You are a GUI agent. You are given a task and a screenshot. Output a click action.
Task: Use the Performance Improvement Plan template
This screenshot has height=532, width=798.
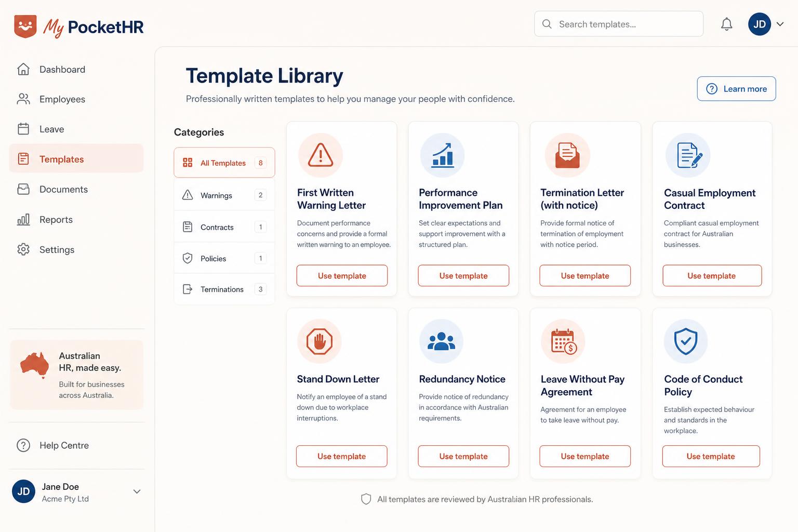coord(463,276)
